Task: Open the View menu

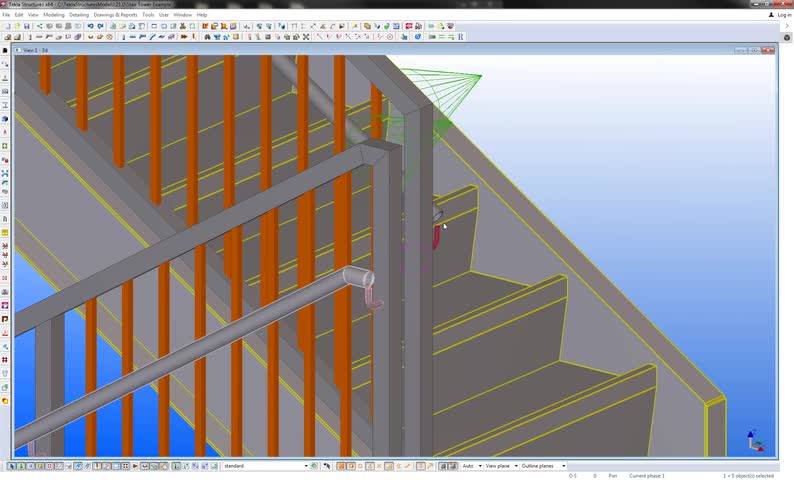Action: pos(33,15)
